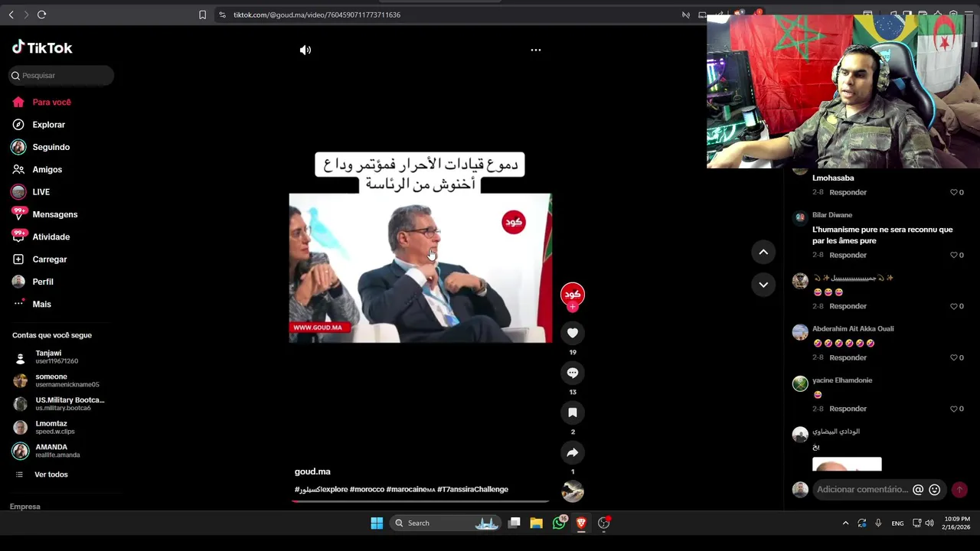Follow goud.ma with the plus badge
The width and height of the screenshot is (980, 551).
pyautogui.click(x=572, y=307)
